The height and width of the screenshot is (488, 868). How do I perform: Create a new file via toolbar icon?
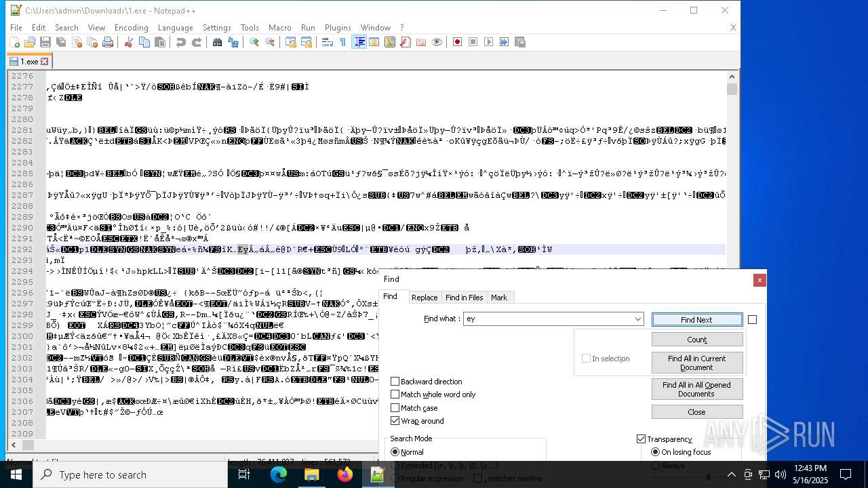point(14,42)
